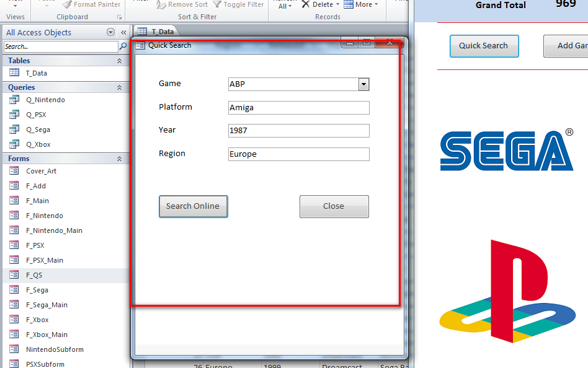The height and width of the screenshot is (368, 588).
Task: Select the F_Main form
Action: [x=66, y=201]
